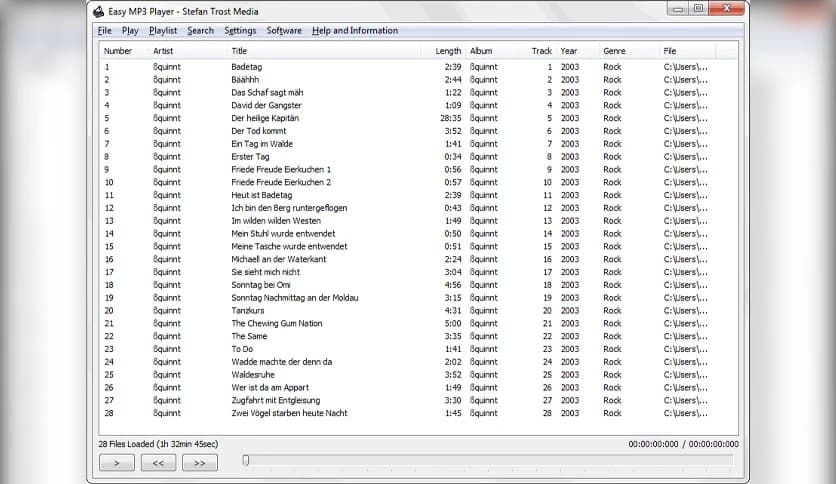Click the number 14 in the Number column
836x484 pixels.
pos(109,233)
